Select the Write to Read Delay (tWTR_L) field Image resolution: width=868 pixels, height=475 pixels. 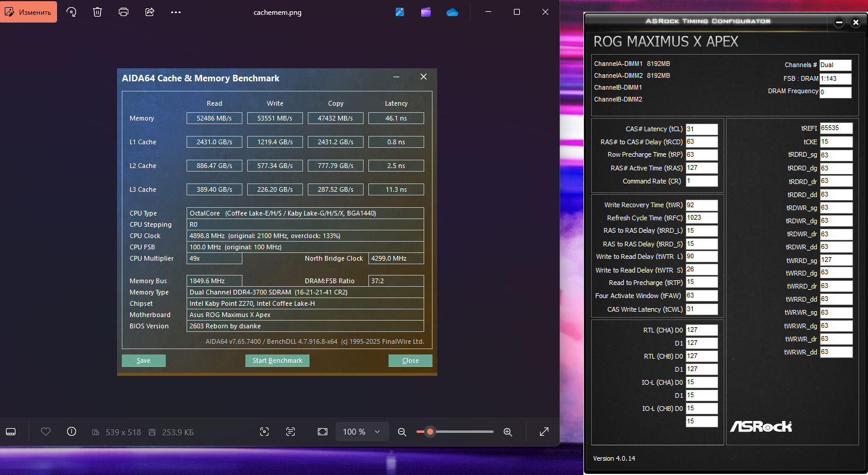pos(702,256)
